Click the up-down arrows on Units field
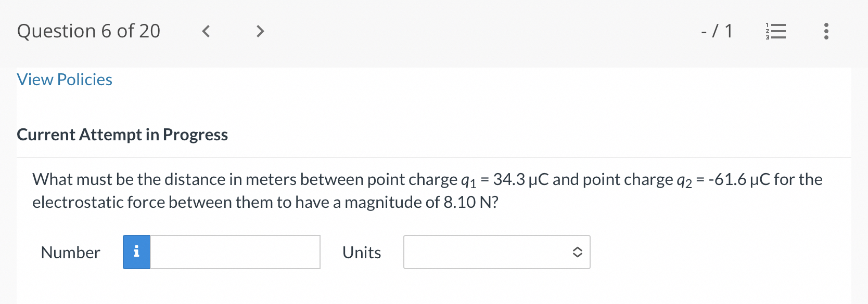Screen dimensions: 868x304 (x=577, y=252)
